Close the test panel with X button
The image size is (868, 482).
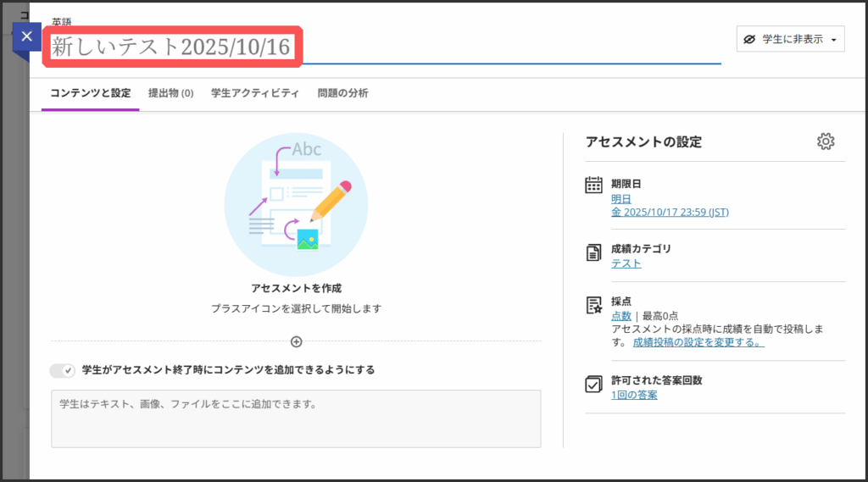(x=27, y=36)
